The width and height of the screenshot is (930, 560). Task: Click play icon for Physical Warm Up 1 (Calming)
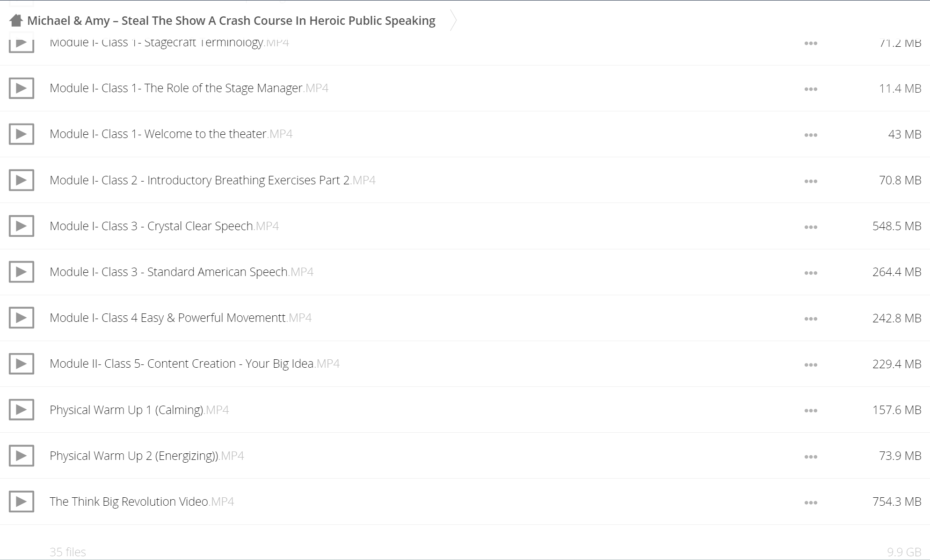tap(22, 410)
